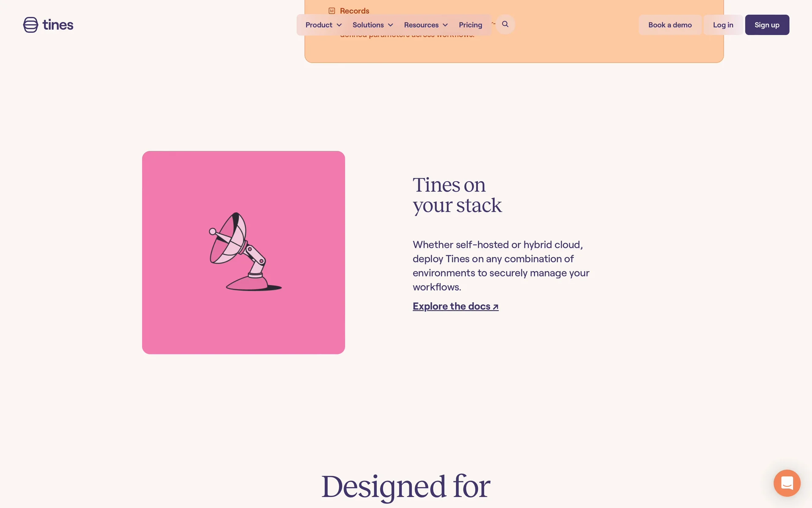Open the search magnifier icon
The image size is (812, 508).
505,24
